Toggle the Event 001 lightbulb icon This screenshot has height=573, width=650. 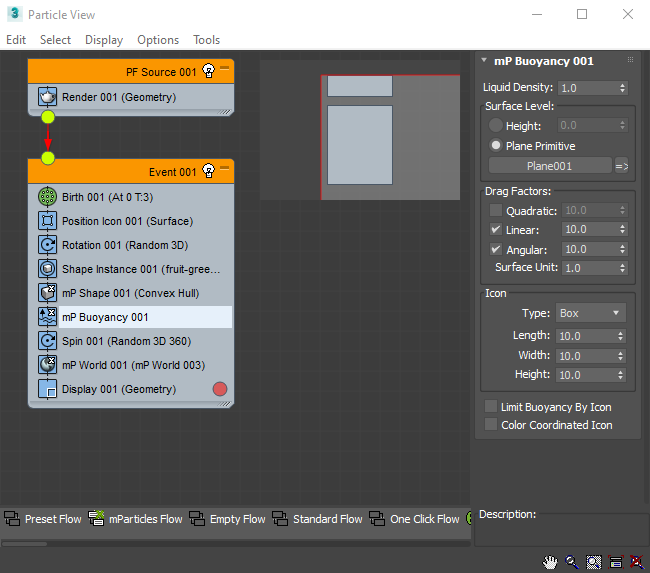[x=209, y=171]
